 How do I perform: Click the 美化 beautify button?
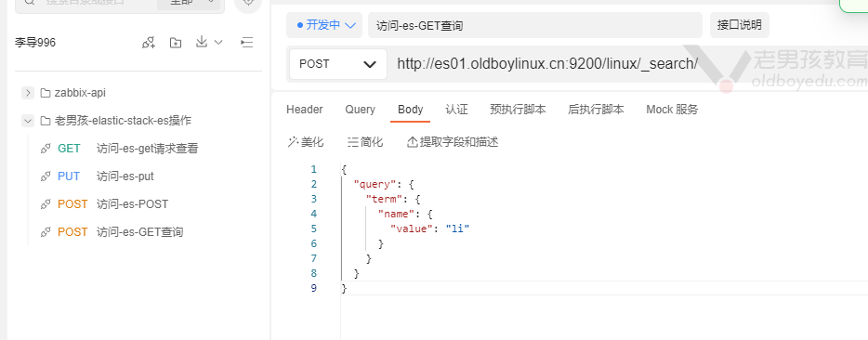pyautogui.click(x=306, y=142)
